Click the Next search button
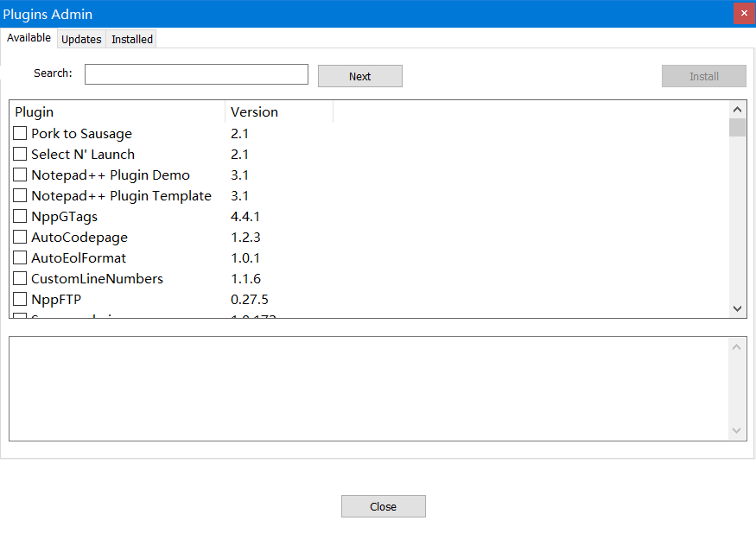Screen dimensions: 756x546 tap(360, 76)
